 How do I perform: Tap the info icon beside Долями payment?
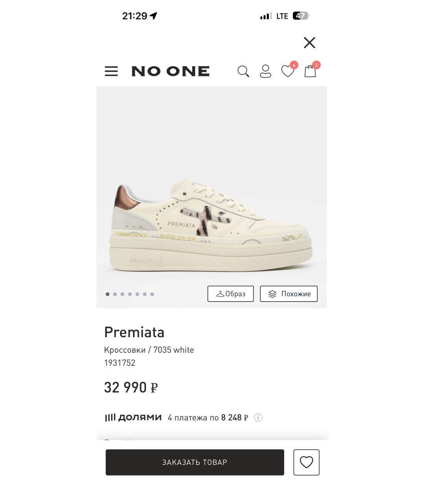tap(258, 417)
